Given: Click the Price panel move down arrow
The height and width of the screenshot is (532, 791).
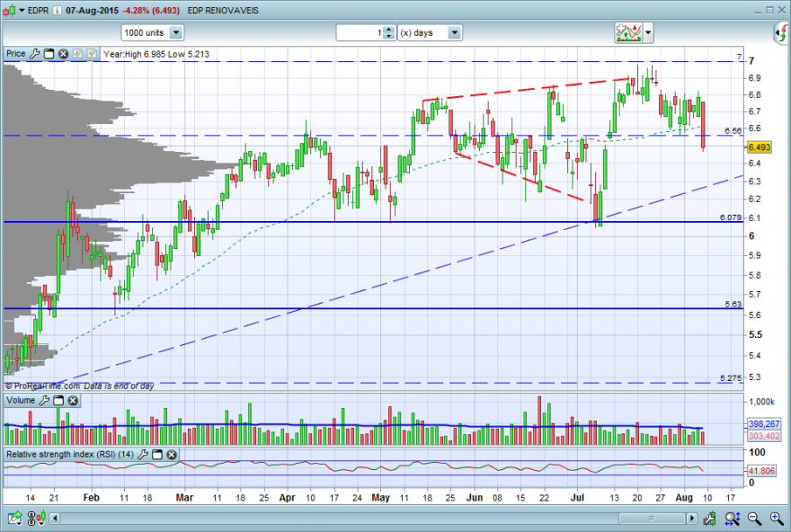Looking at the screenshot, I should tap(77, 53).
